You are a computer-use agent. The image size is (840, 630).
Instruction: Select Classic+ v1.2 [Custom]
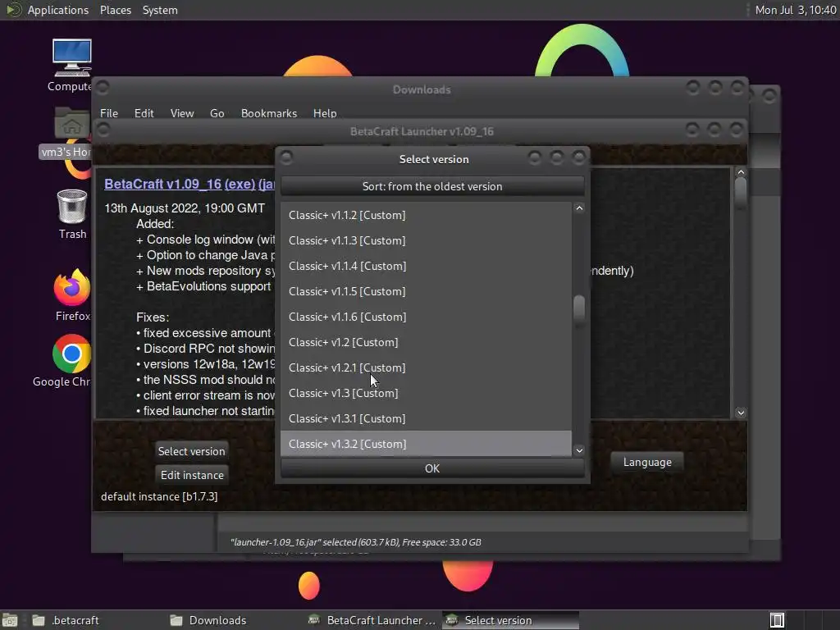click(426, 342)
